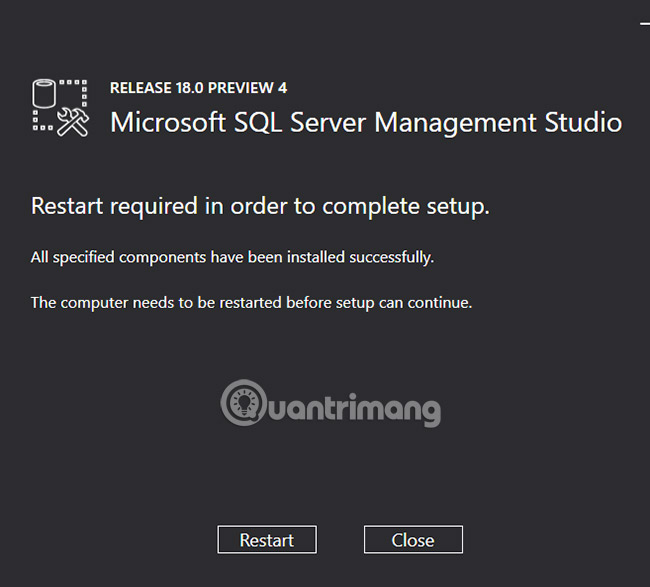Click the Restart button
Viewport: 650px width, 587px height.
click(267, 539)
